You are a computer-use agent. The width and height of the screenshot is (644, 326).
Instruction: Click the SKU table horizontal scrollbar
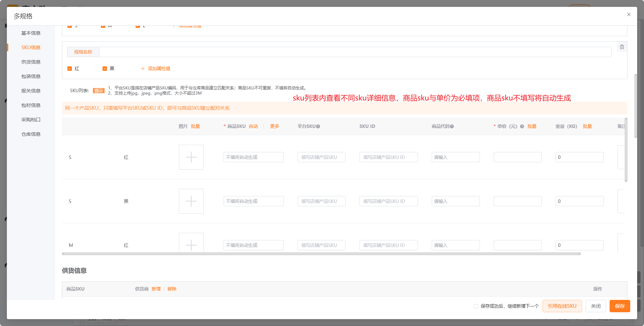pyautogui.click(x=321, y=254)
